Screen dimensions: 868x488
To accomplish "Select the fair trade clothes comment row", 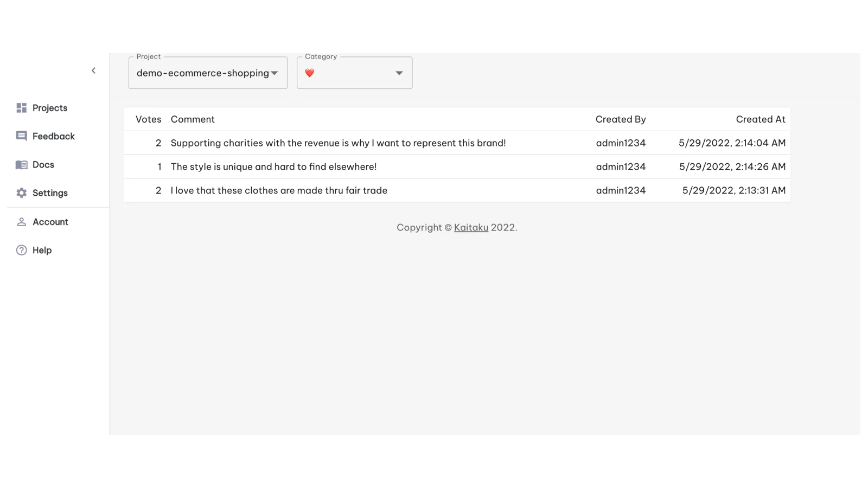I will click(279, 190).
